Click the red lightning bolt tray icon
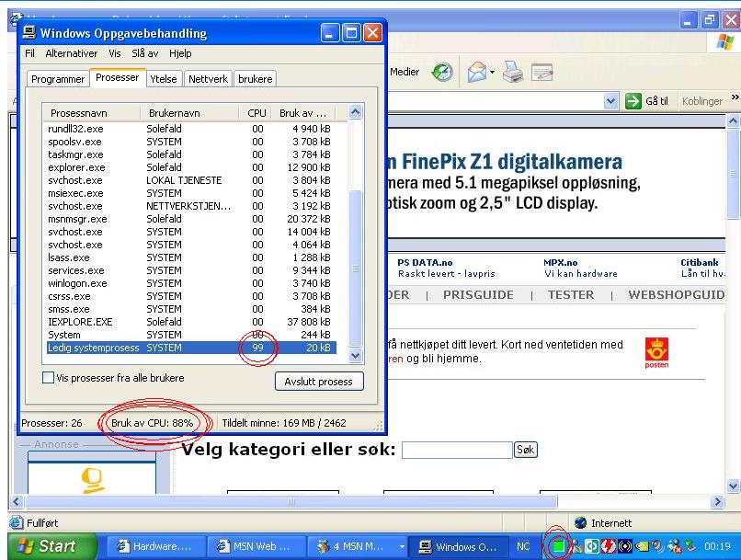This screenshot has height=560, width=741. click(x=609, y=546)
